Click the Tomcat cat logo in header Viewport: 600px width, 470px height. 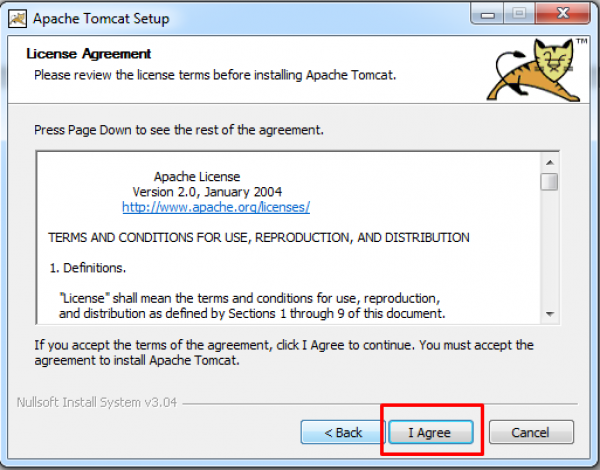click(x=535, y=69)
